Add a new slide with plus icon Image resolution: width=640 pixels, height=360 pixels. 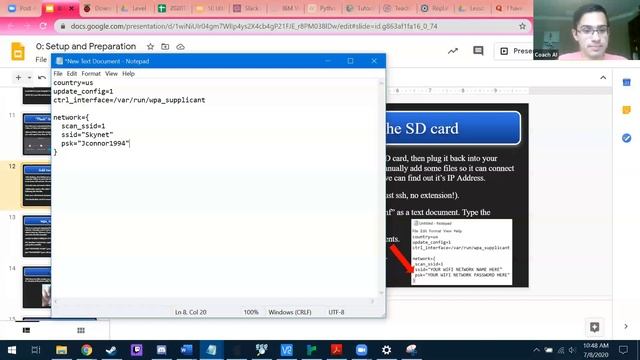click(18, 77)
